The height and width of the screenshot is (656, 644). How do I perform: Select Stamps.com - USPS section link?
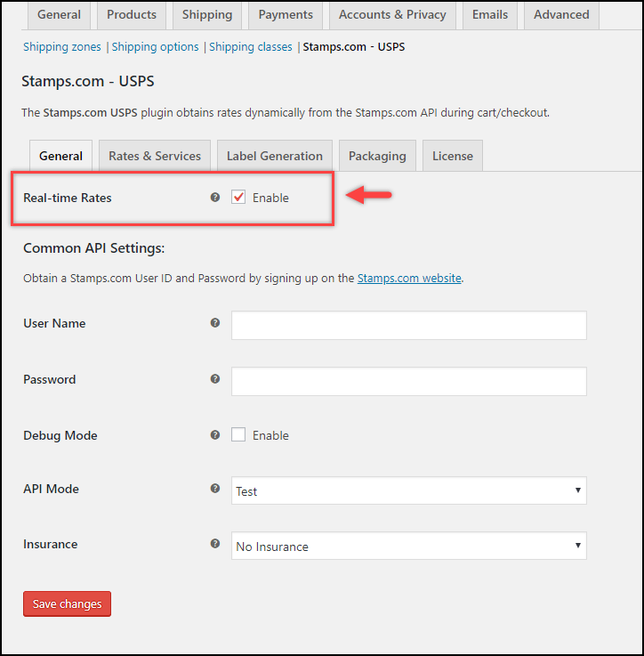354,47
